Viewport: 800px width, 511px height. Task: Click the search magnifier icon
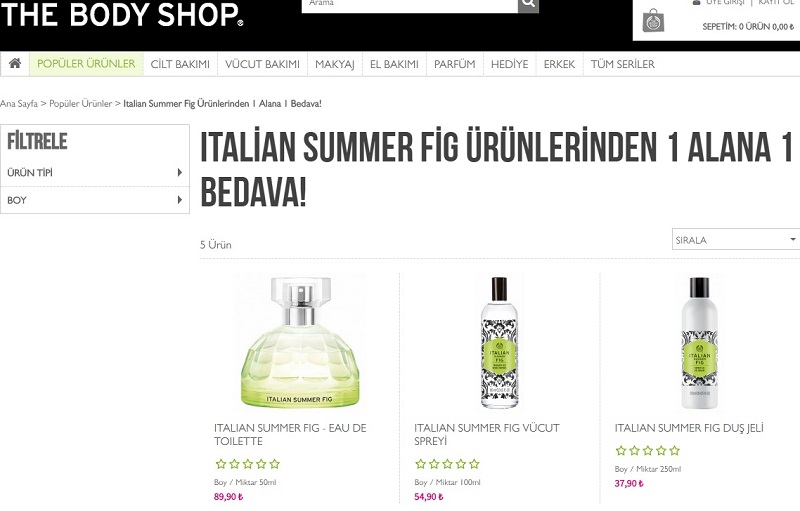click(x=529, y=4)
